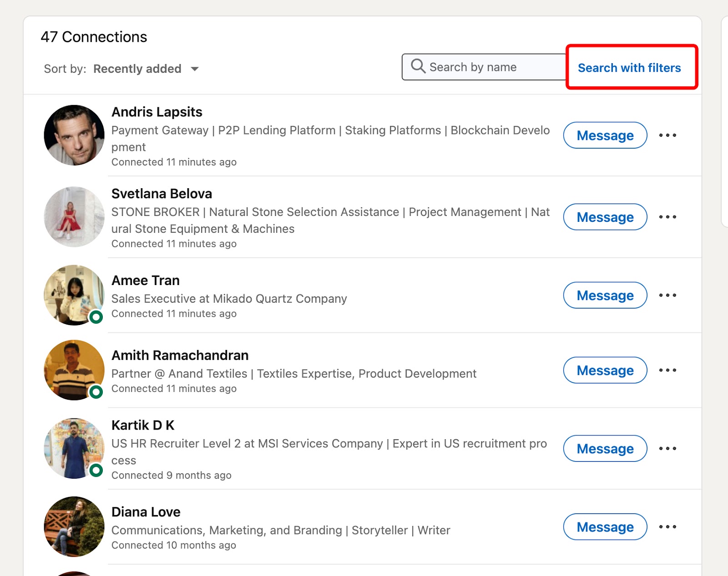Message Diana Love

[605, 527]
